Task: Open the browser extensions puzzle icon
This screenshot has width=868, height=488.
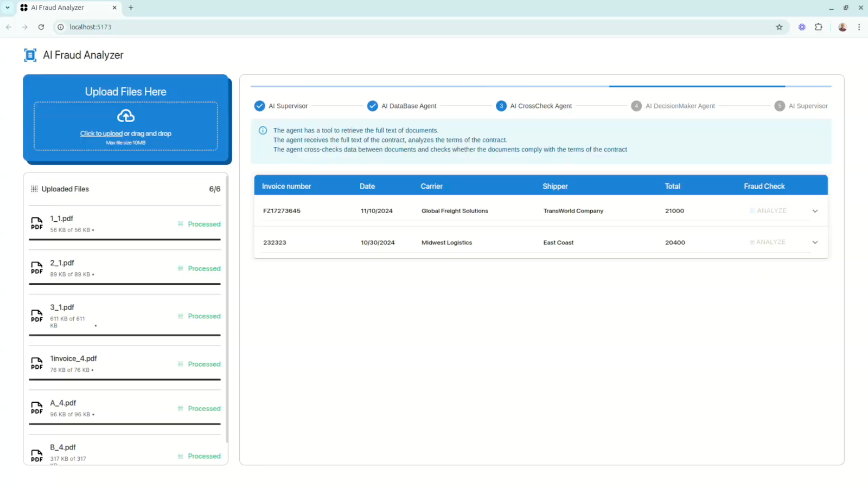Action: 819,27
